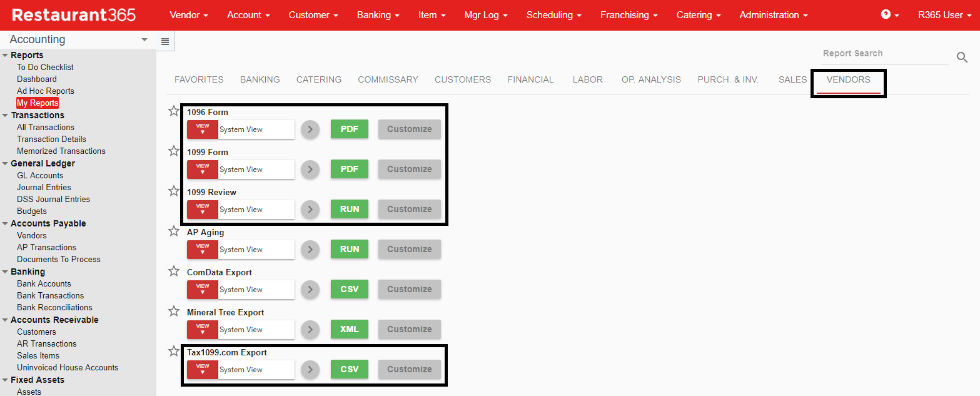
Task: Click the hamburger menu icon beside Accounting
Action: click(x=165, y=42)
